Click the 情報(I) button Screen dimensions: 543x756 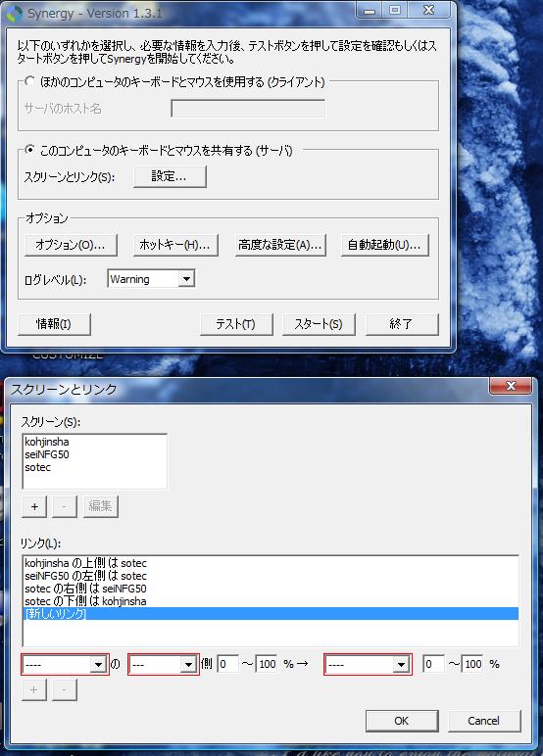click(x=54, y=324)
